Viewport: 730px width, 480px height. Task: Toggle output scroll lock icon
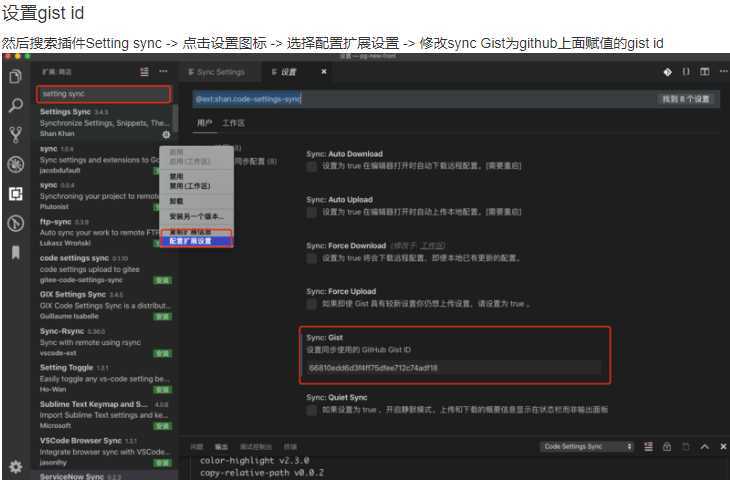pyautogui.click(x=667, y=447)
